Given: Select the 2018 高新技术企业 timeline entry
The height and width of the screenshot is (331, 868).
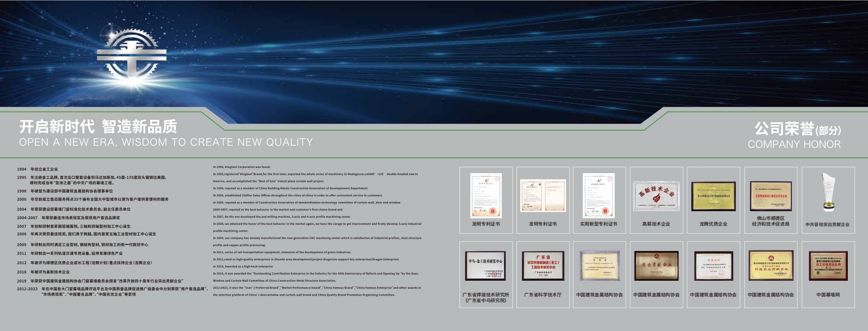Looking at the screenshot, I should pos(43,272).
